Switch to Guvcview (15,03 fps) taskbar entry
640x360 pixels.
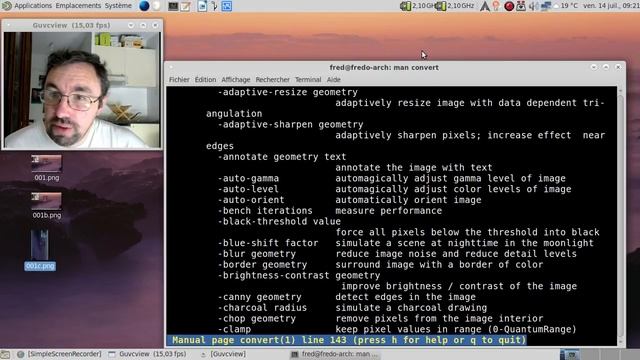(147, 354)
